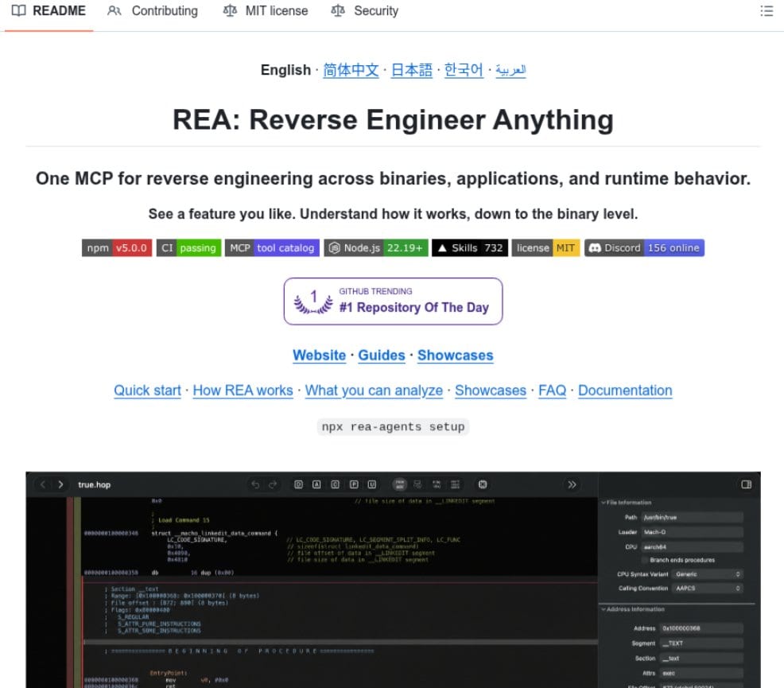The width and height of the screenshot is (784, 688).
Task: Switch to the README tab
Action: (49, 11)
